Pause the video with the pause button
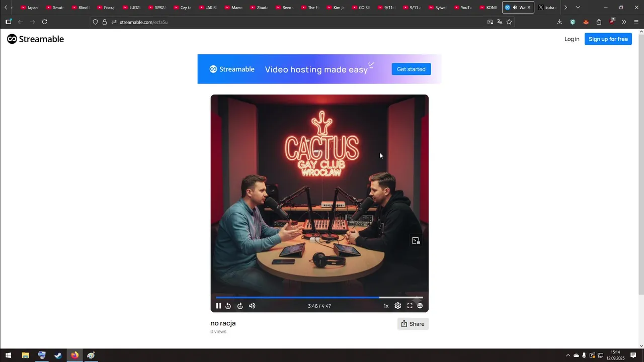Viewport: 644px width, 362px height. [218, 306]
